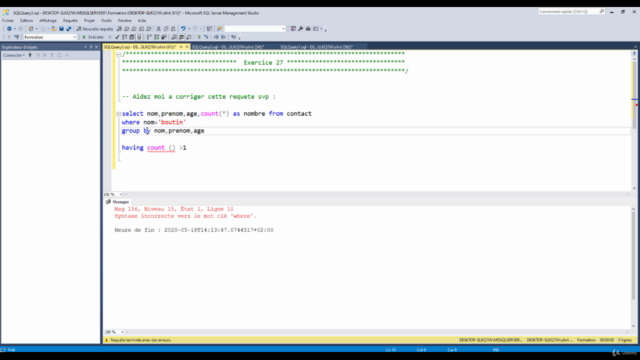Click the Nouvelle requête button
The width and height of the screenshot is (640, 360).
pos(94,29)
